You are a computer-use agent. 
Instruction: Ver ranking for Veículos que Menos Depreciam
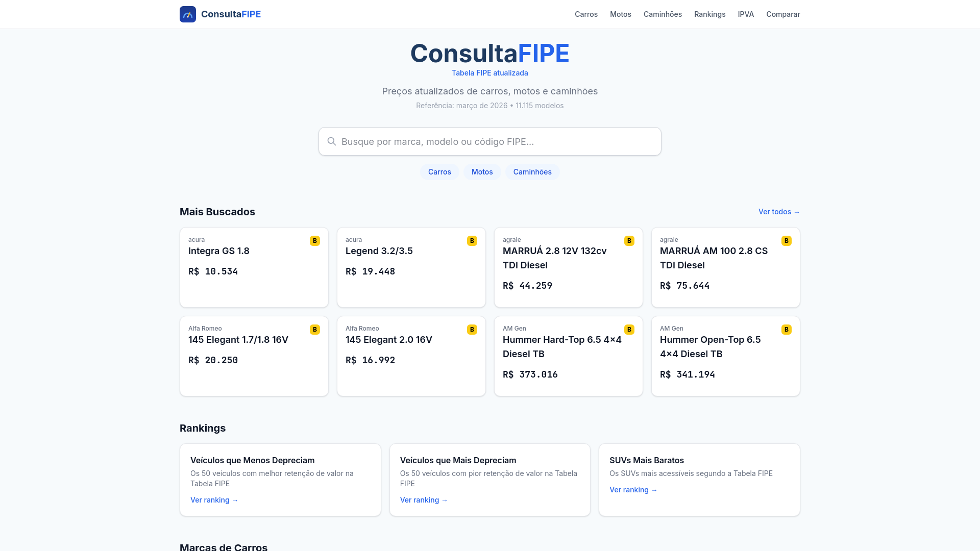[x=214, y=500]
